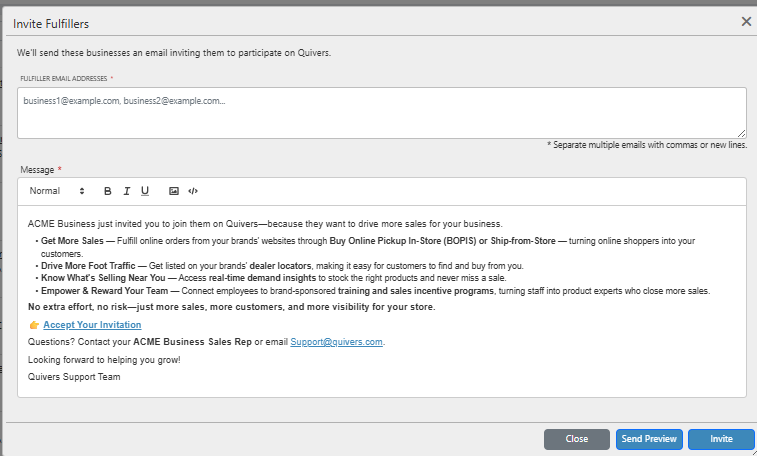Click the 'FULFILLER EMAIL ADDRESSES' label
757x456 pixels.
coord(64,78)
